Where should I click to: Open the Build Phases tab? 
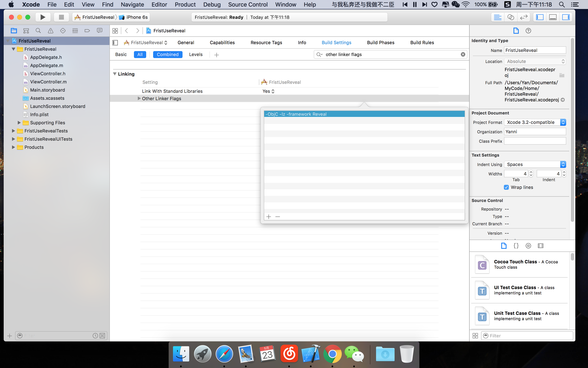click(x=381, y=43)
